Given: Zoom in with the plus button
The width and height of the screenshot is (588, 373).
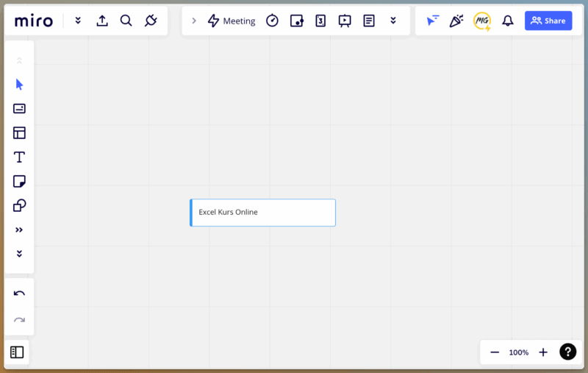Looking at the screenshot, I should (x=543, y=352).
